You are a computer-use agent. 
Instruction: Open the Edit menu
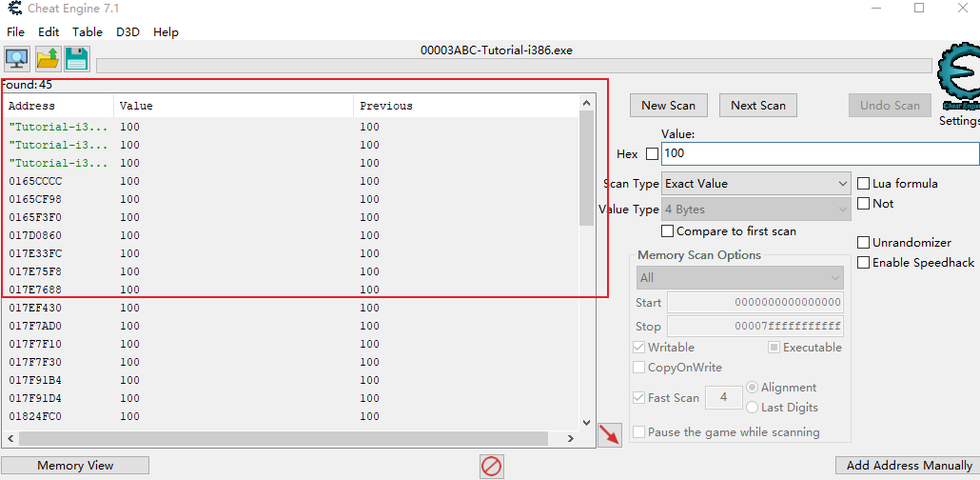pos(49,32)
